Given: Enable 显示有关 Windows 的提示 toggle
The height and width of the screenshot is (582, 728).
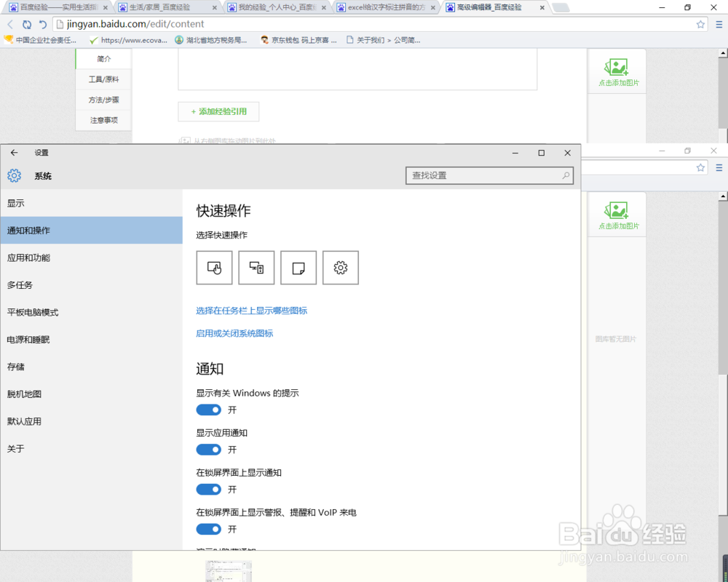Looking at the screenshot, I should 209,410.
